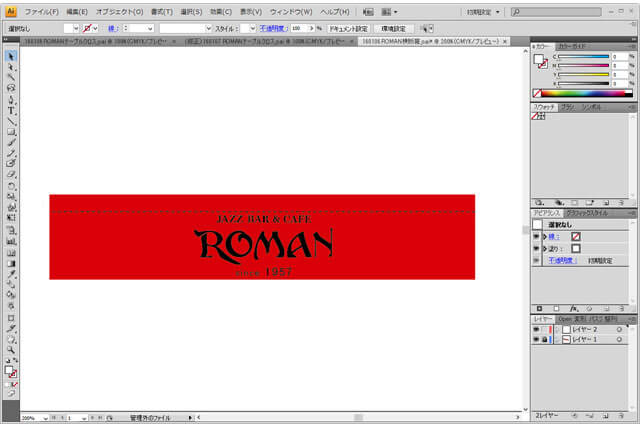Viewport: 640px width, 427px height.
Task: Expand the 塗り row in Appearance panel
Action: click(x=545, y=249)
